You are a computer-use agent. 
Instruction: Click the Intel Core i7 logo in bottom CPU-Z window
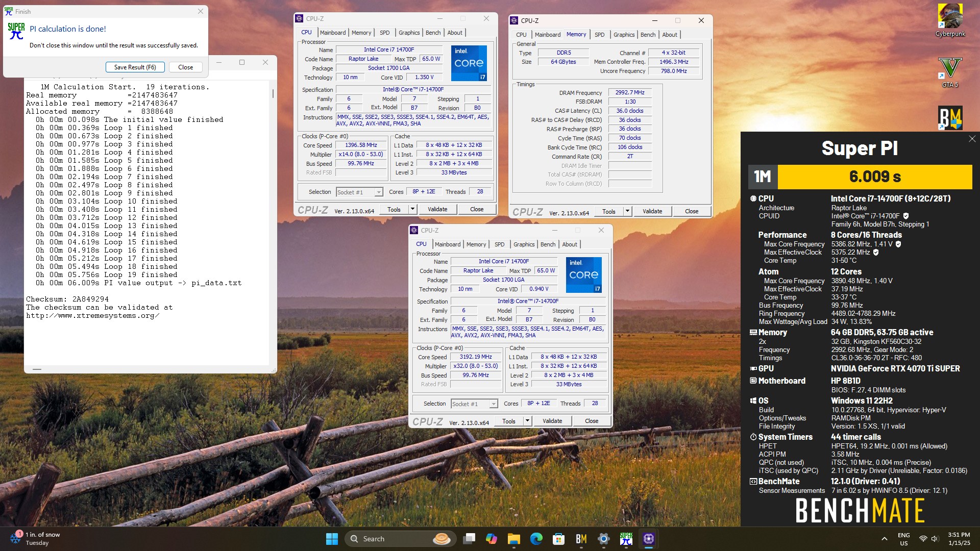(583, 274)
